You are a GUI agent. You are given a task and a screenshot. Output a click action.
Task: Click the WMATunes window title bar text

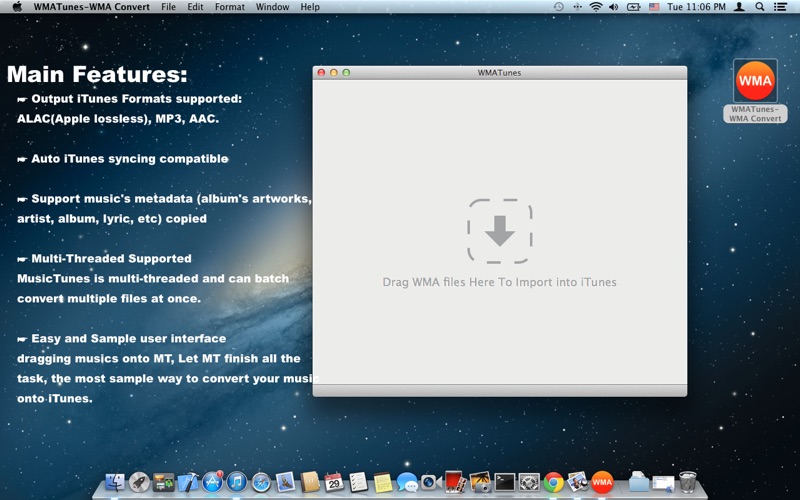(x=499, y=72)
